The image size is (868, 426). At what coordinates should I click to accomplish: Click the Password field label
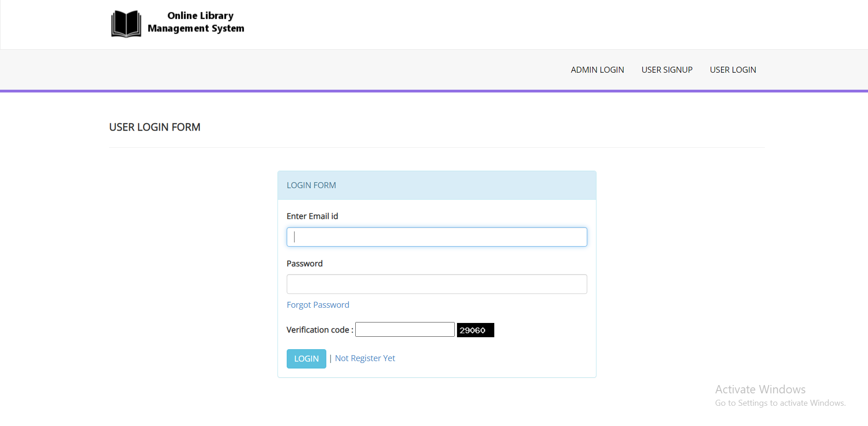[x=304, y=263]
